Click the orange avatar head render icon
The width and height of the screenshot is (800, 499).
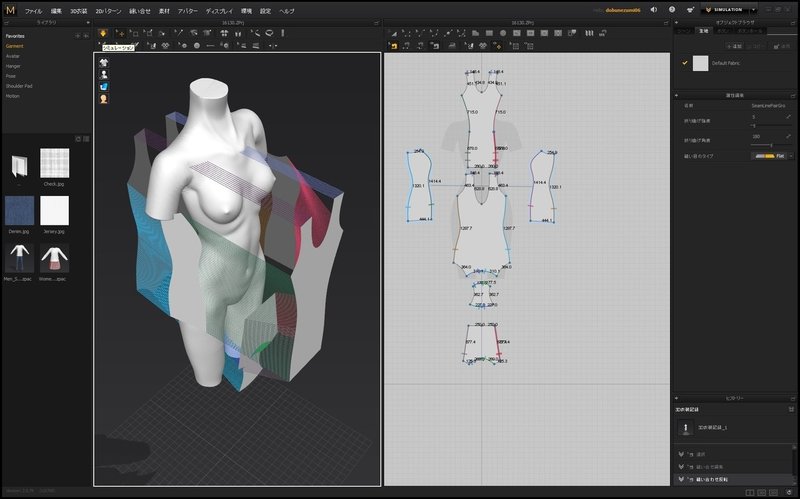[104, 99]
